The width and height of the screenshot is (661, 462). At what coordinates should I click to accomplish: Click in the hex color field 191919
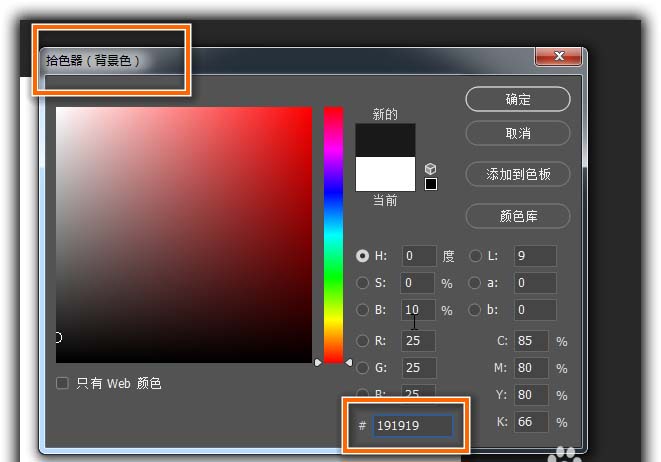click(412, 425)
